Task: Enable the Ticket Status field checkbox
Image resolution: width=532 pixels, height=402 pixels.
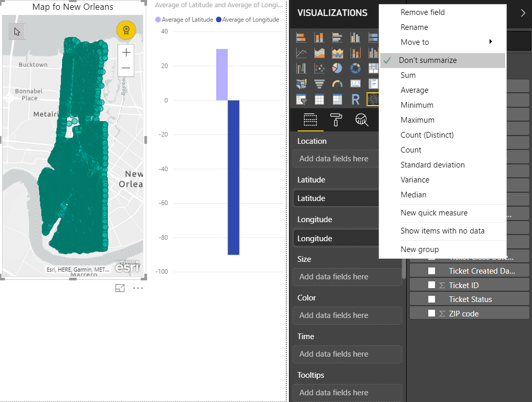Action: coord(431,299)
